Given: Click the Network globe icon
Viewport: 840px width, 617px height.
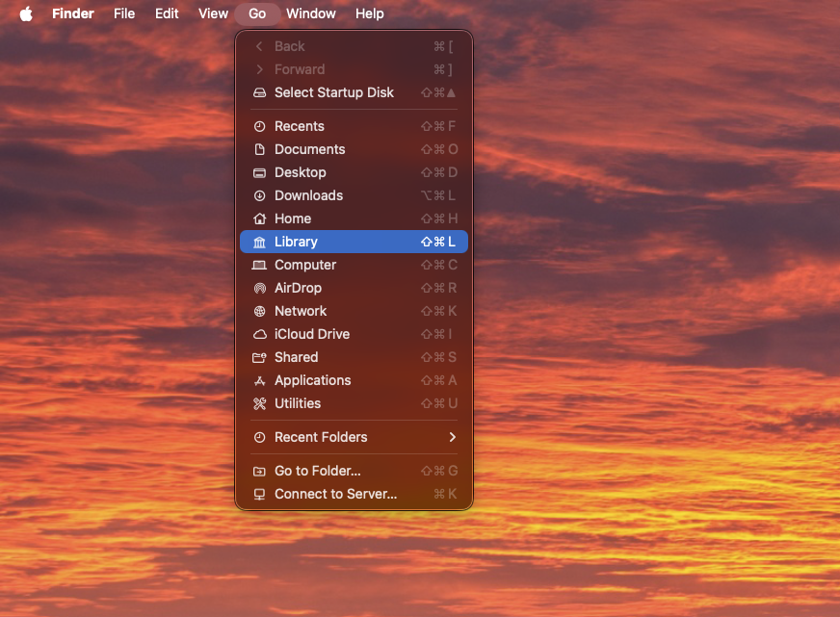Looking at the screenshot, I should 259,311.
